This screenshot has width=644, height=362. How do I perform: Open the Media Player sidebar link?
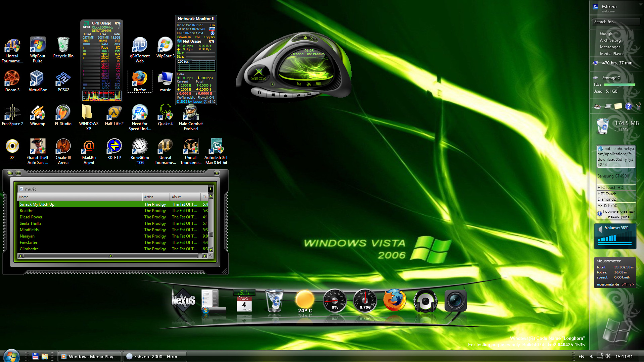pos(612,54)
